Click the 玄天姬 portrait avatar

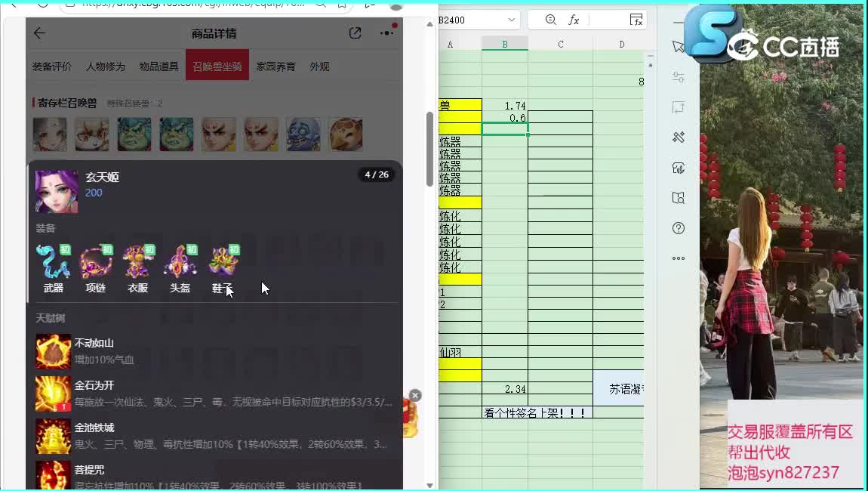click(x=57, y=192)
